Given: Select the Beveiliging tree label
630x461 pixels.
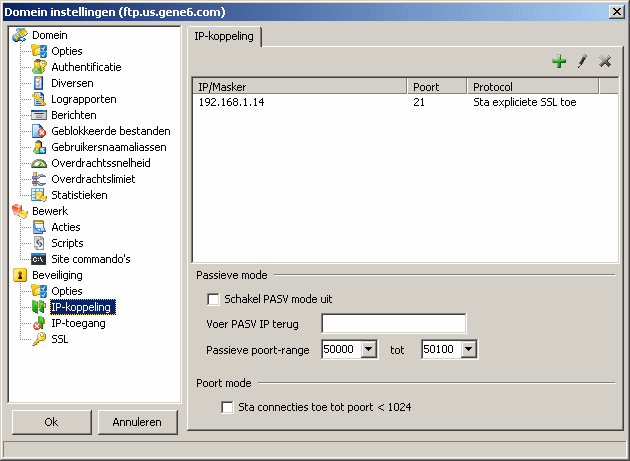Looking at the screenshot, I should (57, 275).
